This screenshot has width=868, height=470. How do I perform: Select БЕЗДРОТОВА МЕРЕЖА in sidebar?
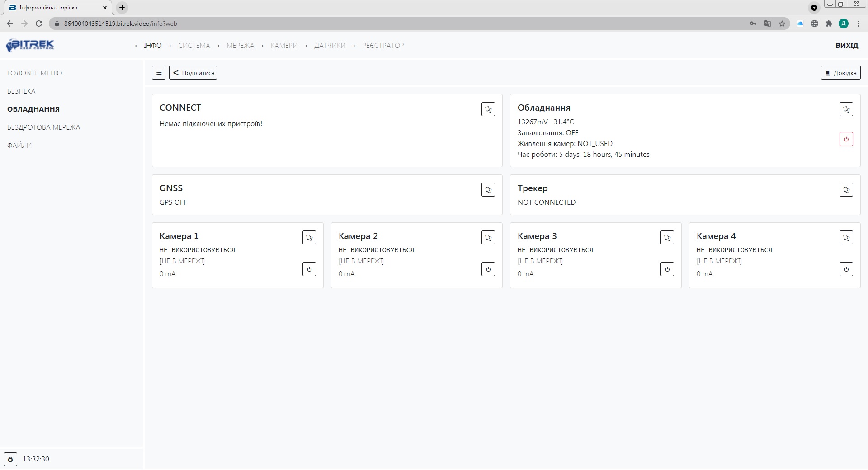tap(44, 127)
